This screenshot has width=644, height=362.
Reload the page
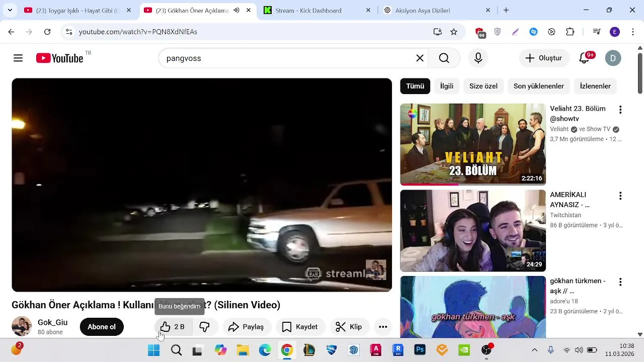(x=47, y=32)
